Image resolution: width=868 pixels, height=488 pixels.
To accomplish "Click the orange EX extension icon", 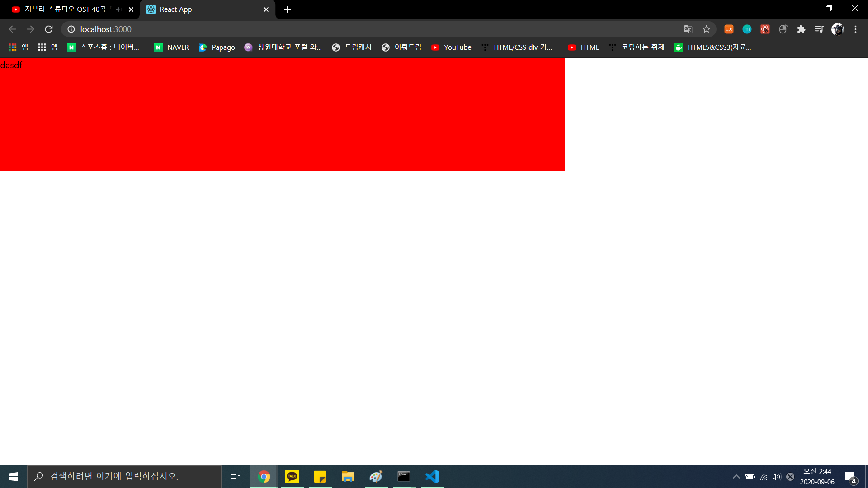I will [x=729, y=29].
